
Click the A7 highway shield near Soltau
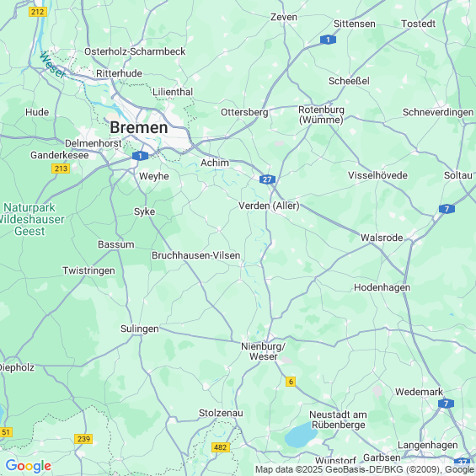tap(447, 209)
